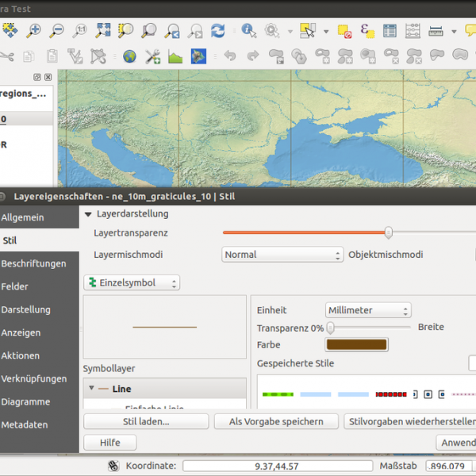Click the Undo arrow
Viewport: 476px width, 476px height.
tap(230, 56)
